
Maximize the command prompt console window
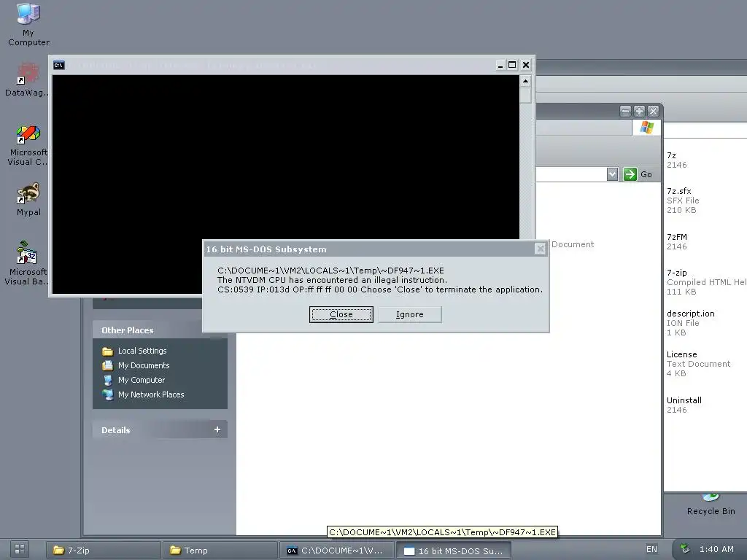(x=512, y=65)
